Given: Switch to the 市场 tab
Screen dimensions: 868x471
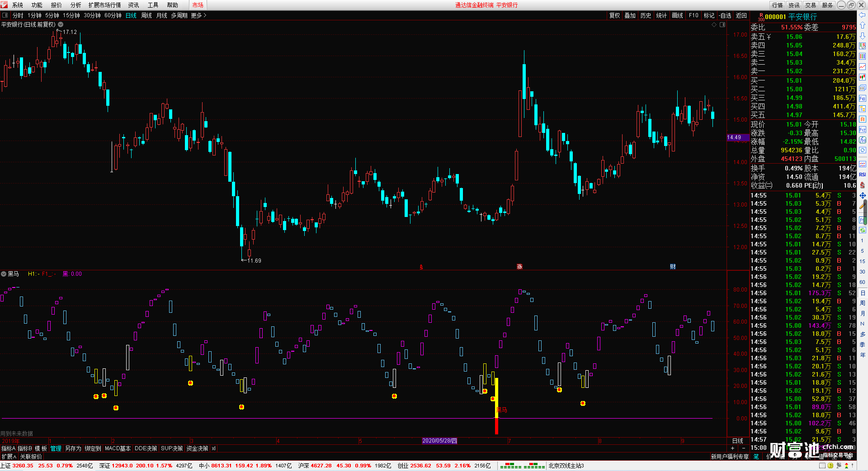Looking at the screenshot, I should pos(198,5).
